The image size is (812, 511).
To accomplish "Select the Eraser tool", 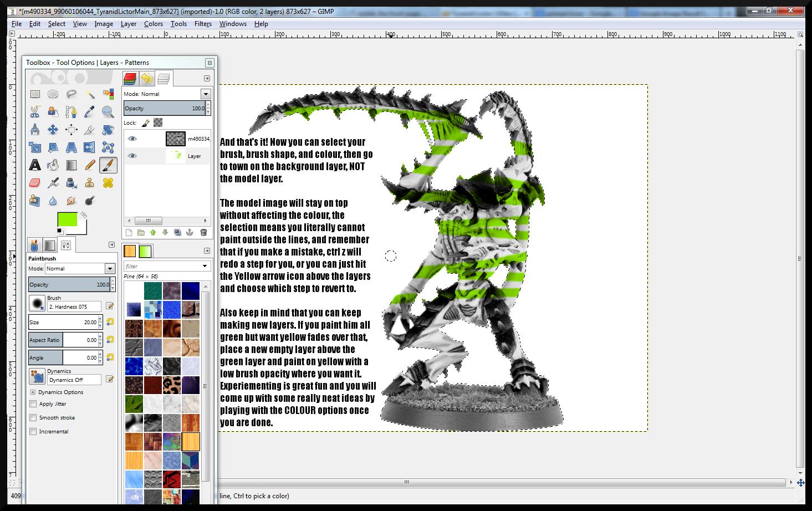I will pos(35,183).
